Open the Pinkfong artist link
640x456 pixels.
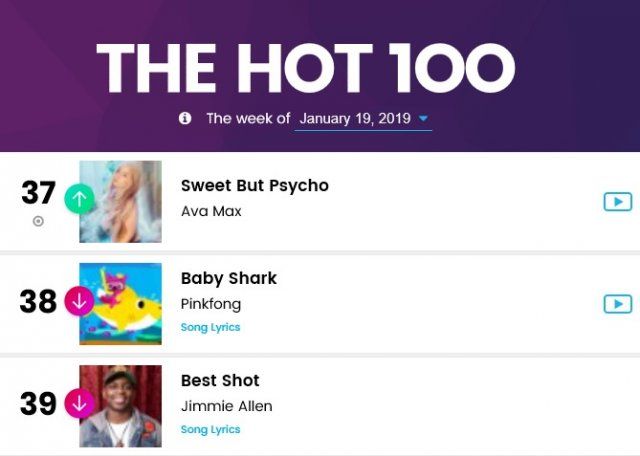tap(210, 303)
